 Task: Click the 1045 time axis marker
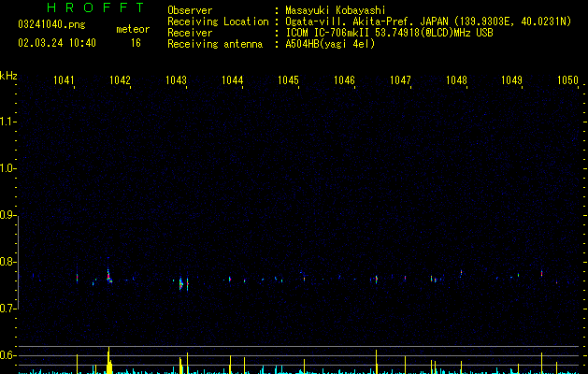coord(288,79)
